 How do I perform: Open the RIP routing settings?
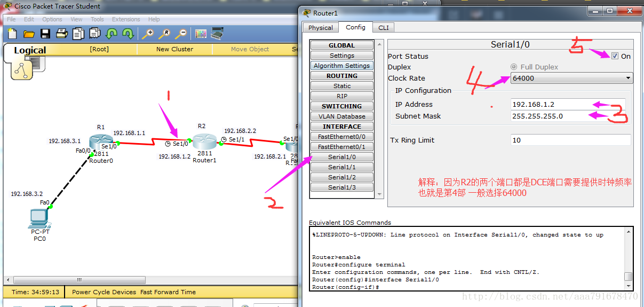(x=342, y=96)
